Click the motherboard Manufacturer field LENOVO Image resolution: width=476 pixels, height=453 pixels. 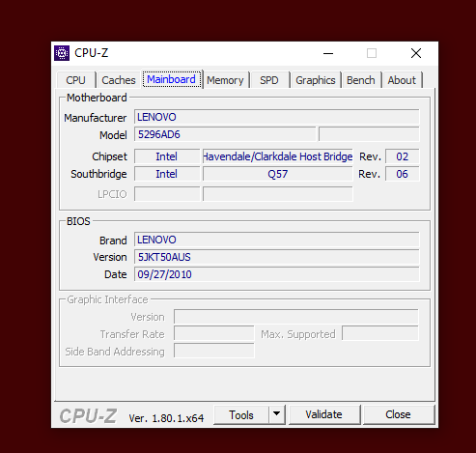tap(277, 117)
